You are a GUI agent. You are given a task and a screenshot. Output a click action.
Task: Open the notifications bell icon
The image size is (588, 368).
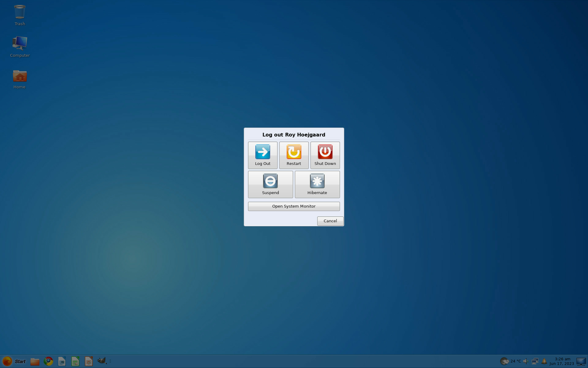pos(544,361)
